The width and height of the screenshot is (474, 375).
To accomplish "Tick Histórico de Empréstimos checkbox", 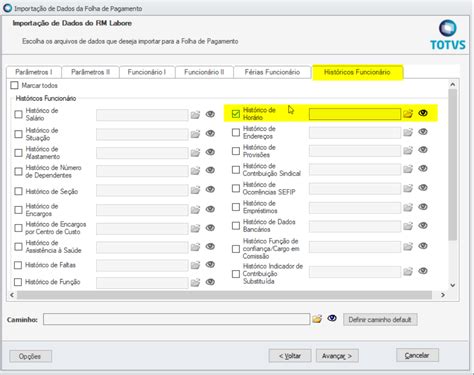I will (236, 207).
